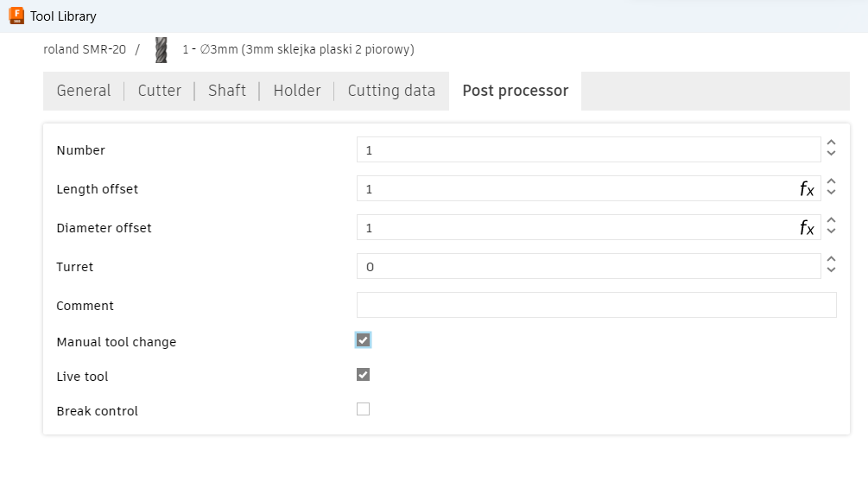Go to the Holder tab
Screen dimensions: 868x488
297,91
